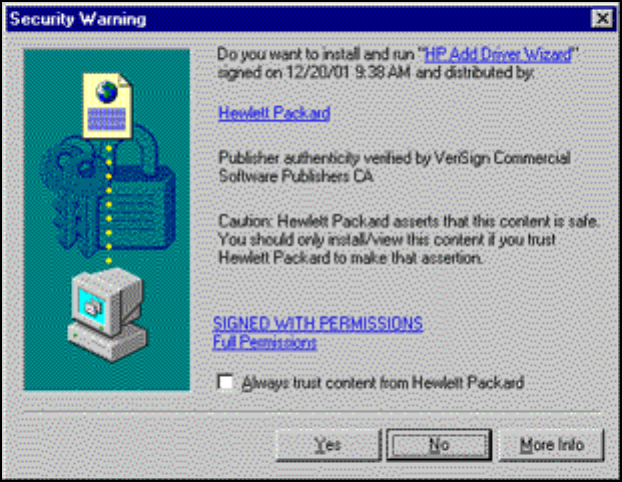Click the Always trust content label text
This screenshot has width=622, height=482.
(x=383, y=383)
